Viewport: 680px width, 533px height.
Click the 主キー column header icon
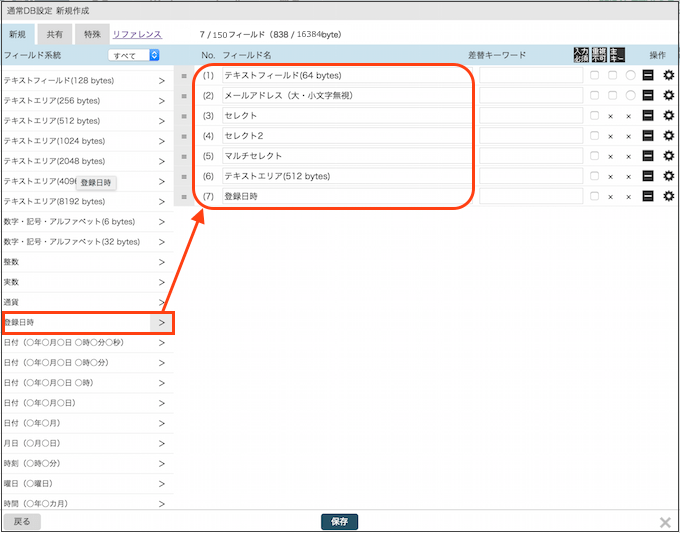tap(617, 55)
